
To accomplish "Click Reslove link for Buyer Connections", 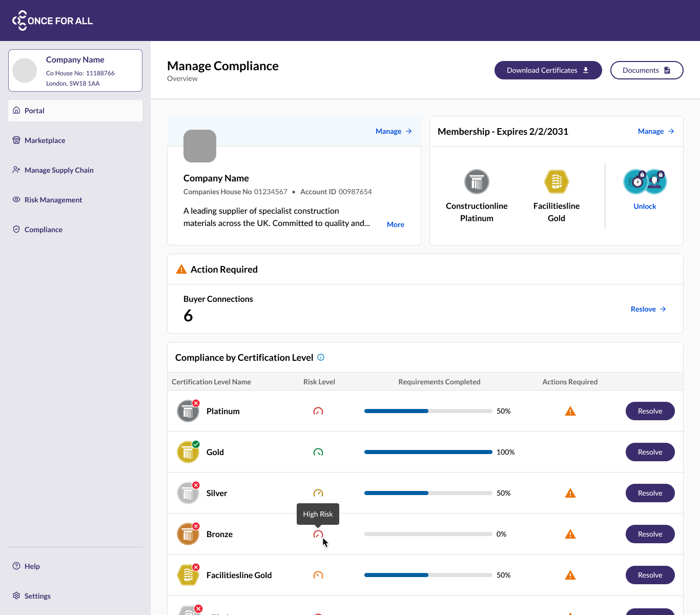I will 648,309.
